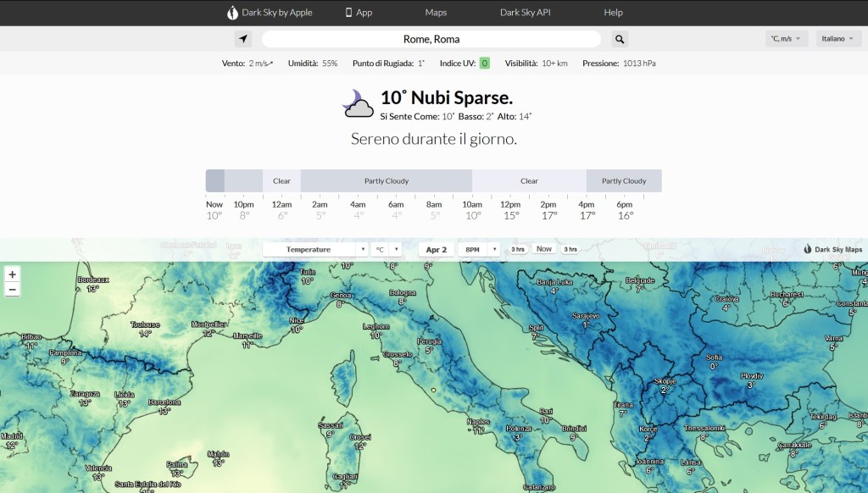
Task: Zoom in on the map
Action: tap(12, 274)
